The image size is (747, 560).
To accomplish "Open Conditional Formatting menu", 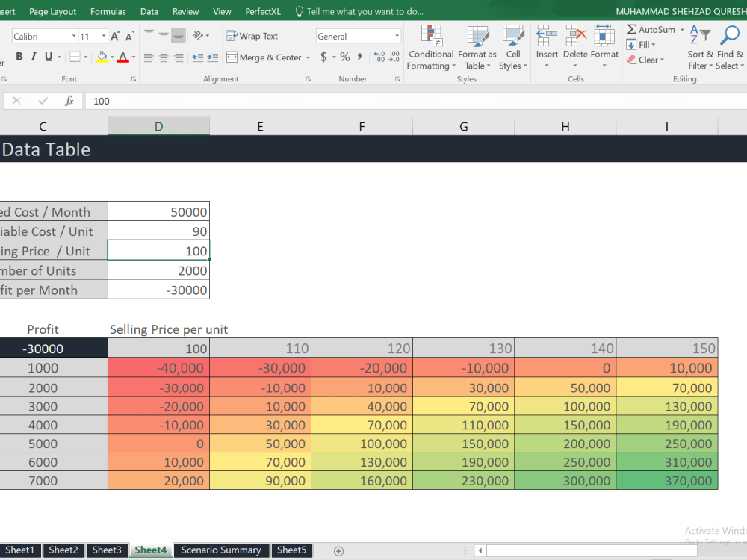I will tap(431, 48).
